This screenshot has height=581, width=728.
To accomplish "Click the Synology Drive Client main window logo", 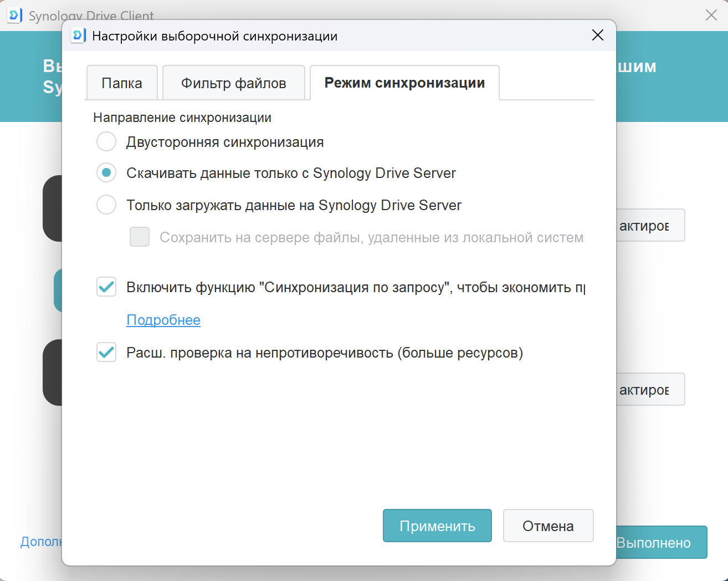I will point(14,15).
